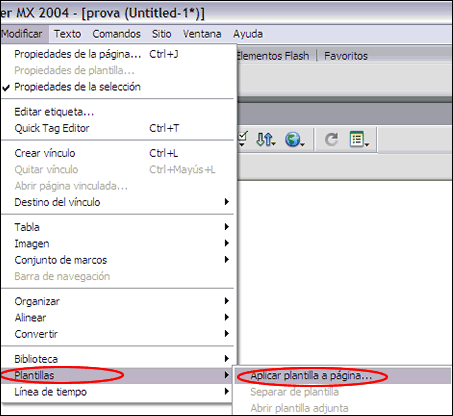
Task: Select Crear vínculo
Action: [118, 153]
